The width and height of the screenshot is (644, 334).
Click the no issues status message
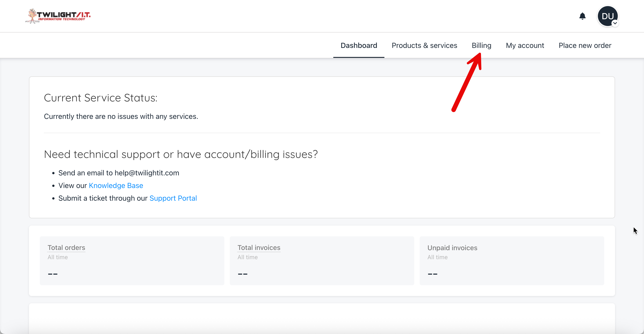click(x=121, y=116)
